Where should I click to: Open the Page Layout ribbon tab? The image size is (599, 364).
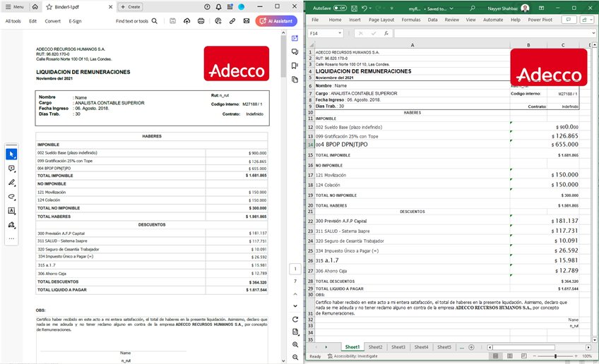pos(381,20)
